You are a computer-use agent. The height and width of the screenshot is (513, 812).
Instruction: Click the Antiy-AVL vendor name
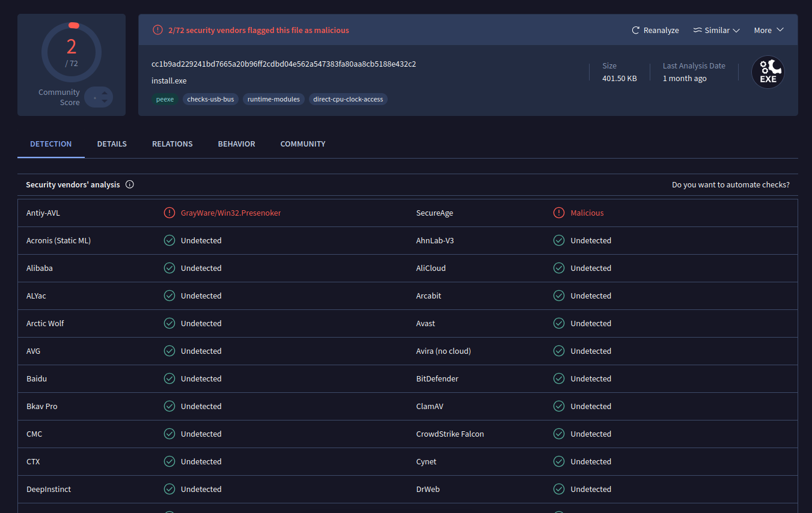click(x=43, y=213)
